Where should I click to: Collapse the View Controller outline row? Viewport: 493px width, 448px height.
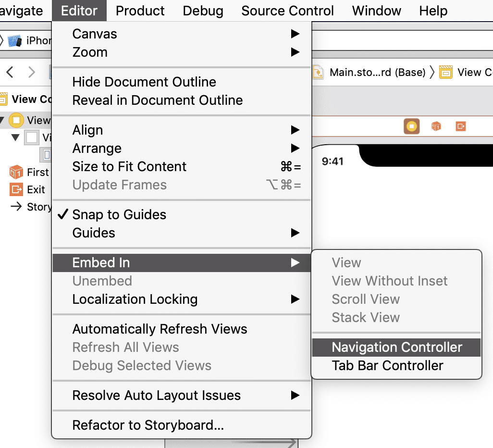click(x=2, y=120)
